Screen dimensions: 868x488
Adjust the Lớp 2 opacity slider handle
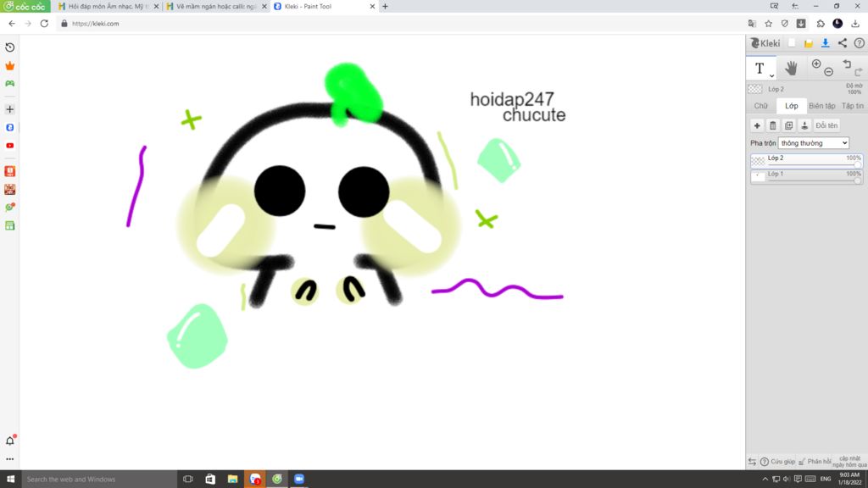click(858, 165)
